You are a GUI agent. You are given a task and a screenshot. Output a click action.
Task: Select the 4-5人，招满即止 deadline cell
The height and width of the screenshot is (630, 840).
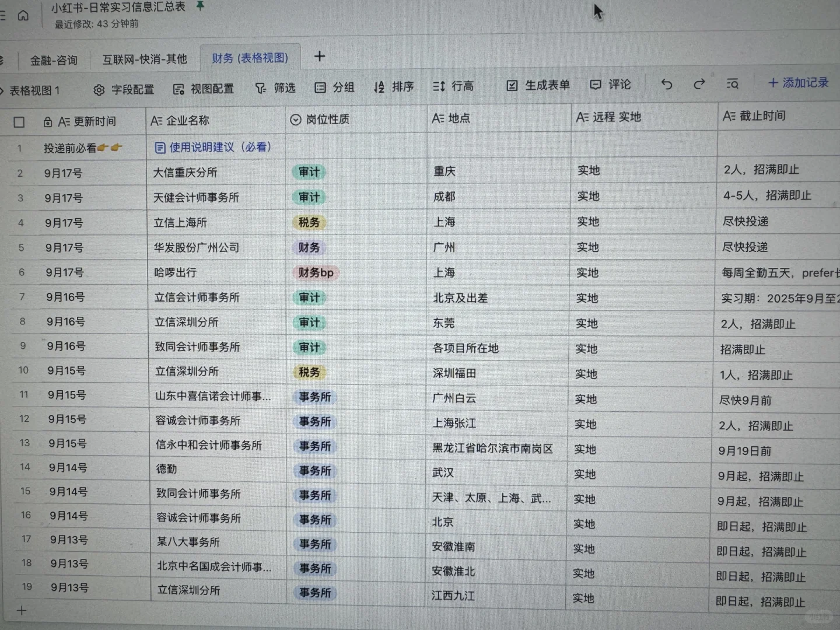778,195
